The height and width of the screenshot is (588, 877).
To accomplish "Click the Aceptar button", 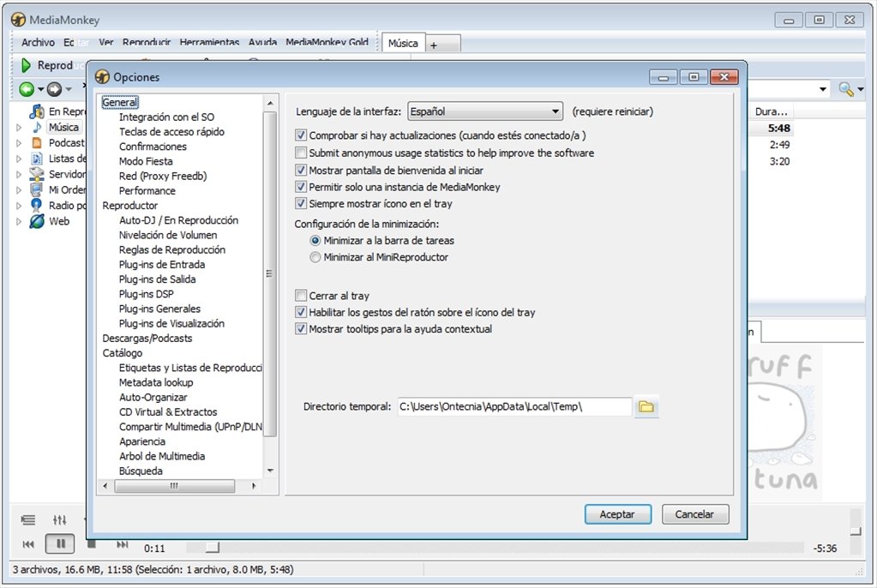I will tap(617, 514).
